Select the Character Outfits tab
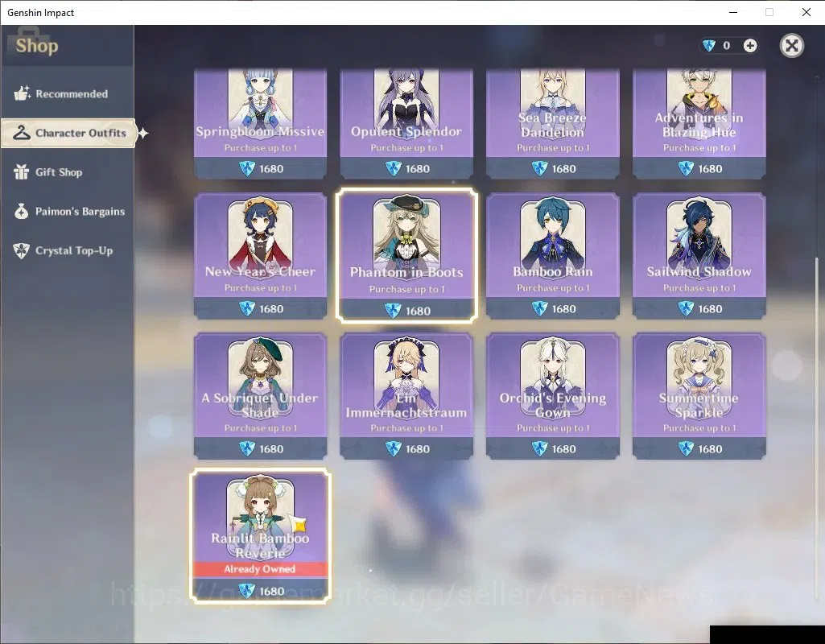825x644 pixels. point(68,133)
